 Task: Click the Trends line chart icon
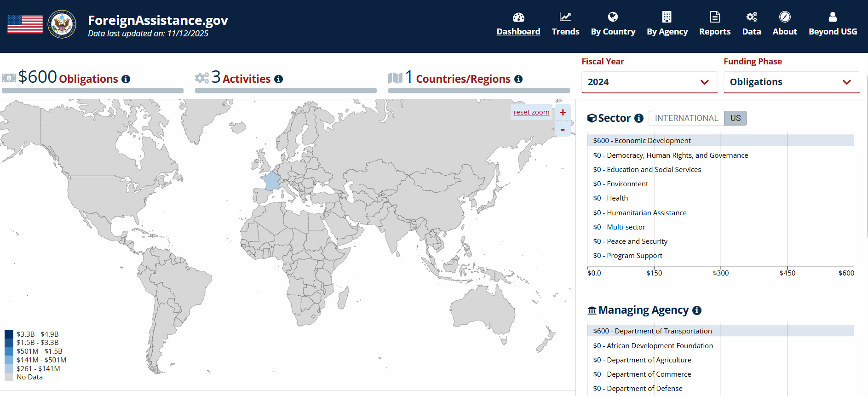pos(565,17)
